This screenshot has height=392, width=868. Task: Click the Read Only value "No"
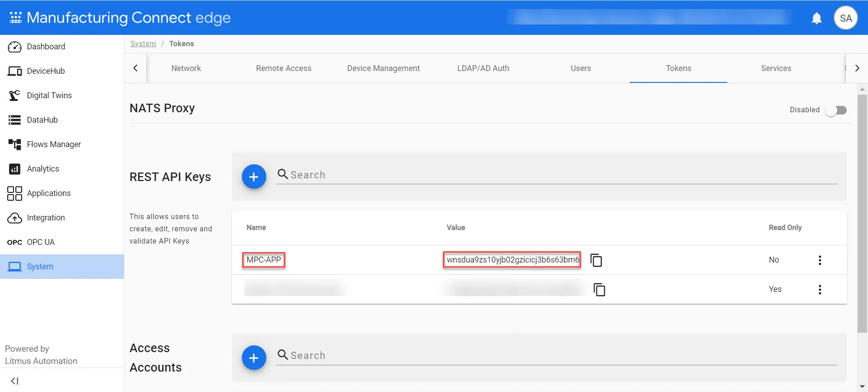tap(774, 260)
